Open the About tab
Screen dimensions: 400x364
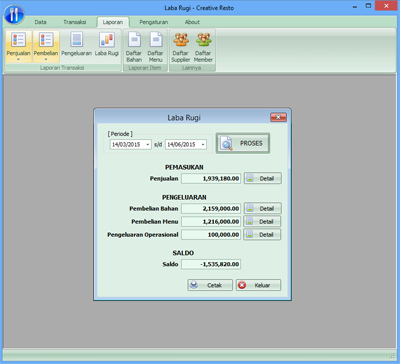(x=192, y=22)
